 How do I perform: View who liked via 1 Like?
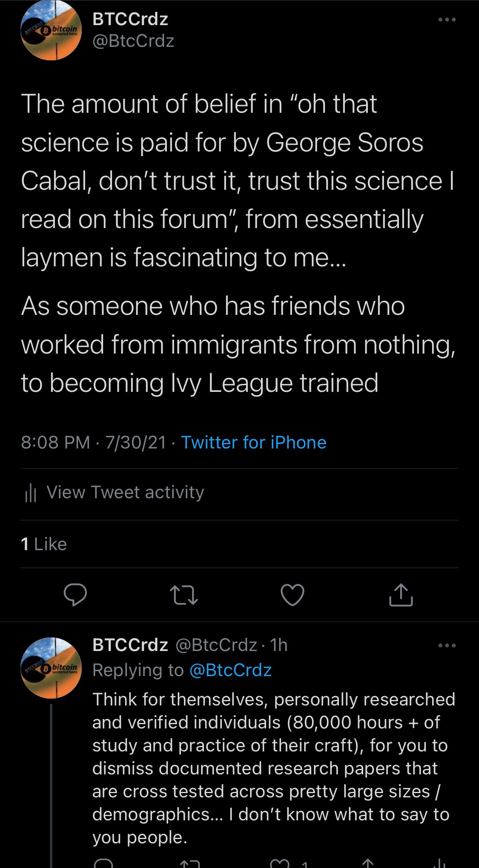coord(44,544)
